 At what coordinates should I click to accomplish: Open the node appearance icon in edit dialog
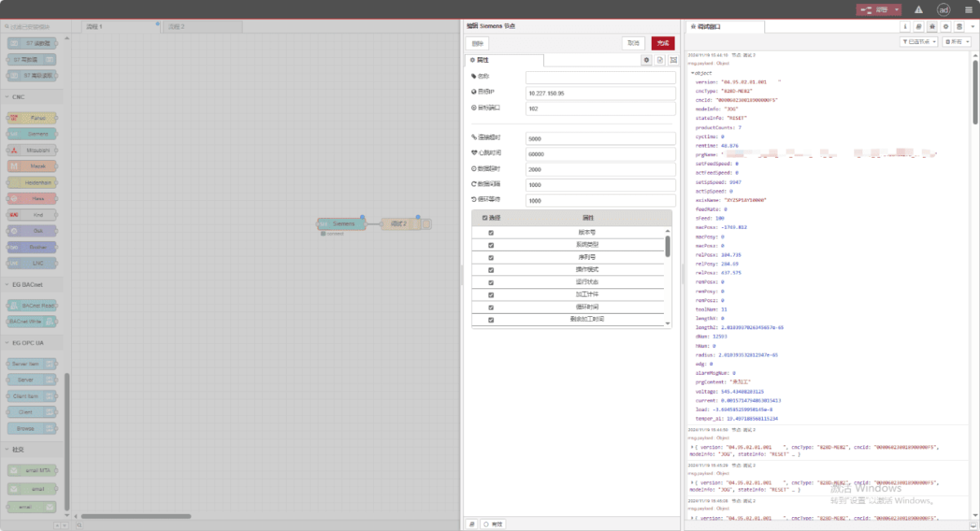tap(674, 60)
